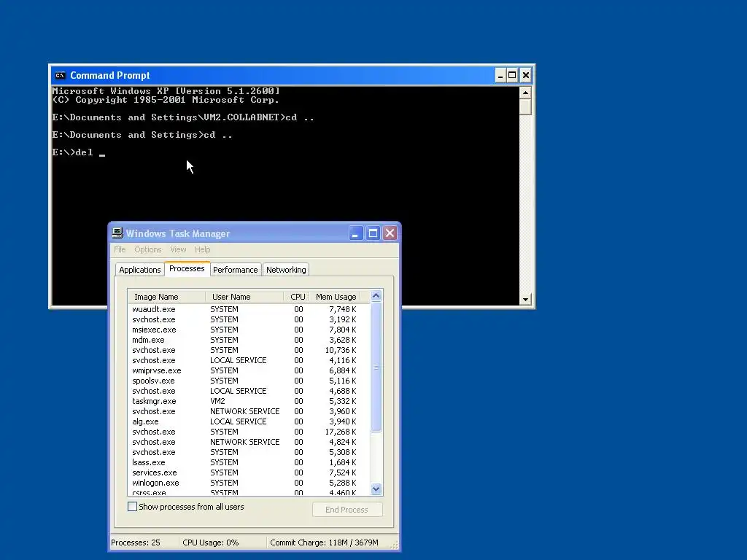Switch to the Applications tab
The width and height of the screenshot is (747, 560).
pos(139,270)
